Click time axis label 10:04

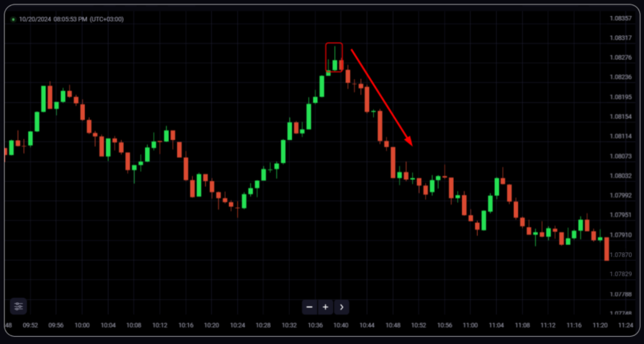tap(108, 325)
